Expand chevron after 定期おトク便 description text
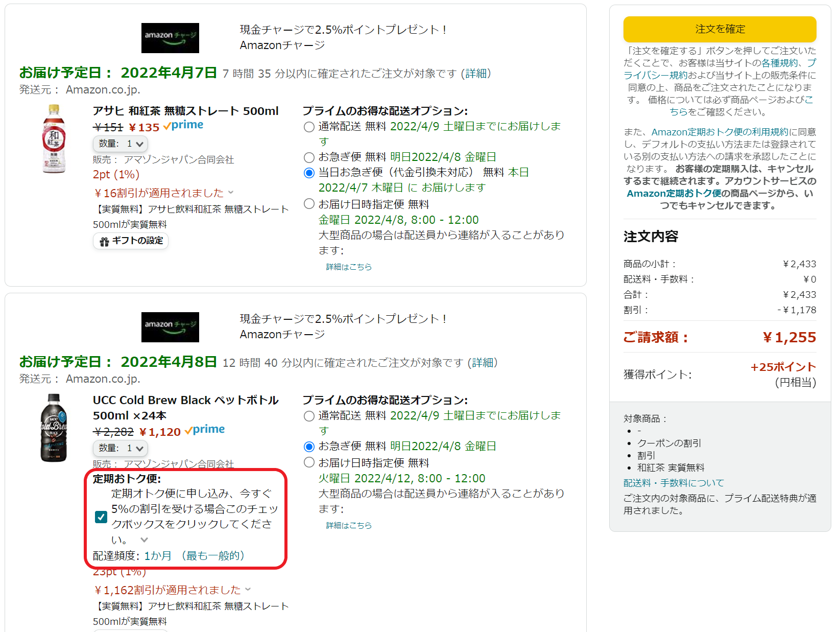 [145, 540]
